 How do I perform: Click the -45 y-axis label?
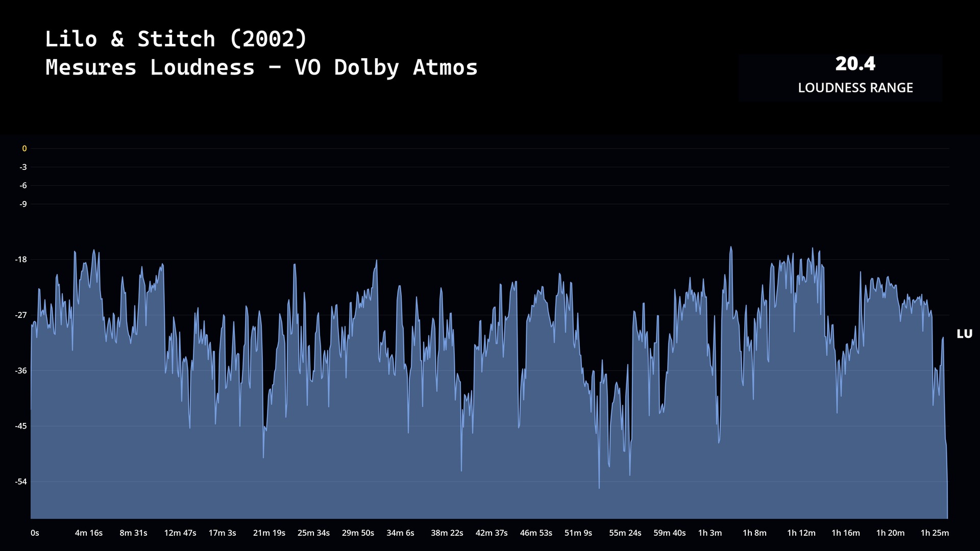[21, 426]
